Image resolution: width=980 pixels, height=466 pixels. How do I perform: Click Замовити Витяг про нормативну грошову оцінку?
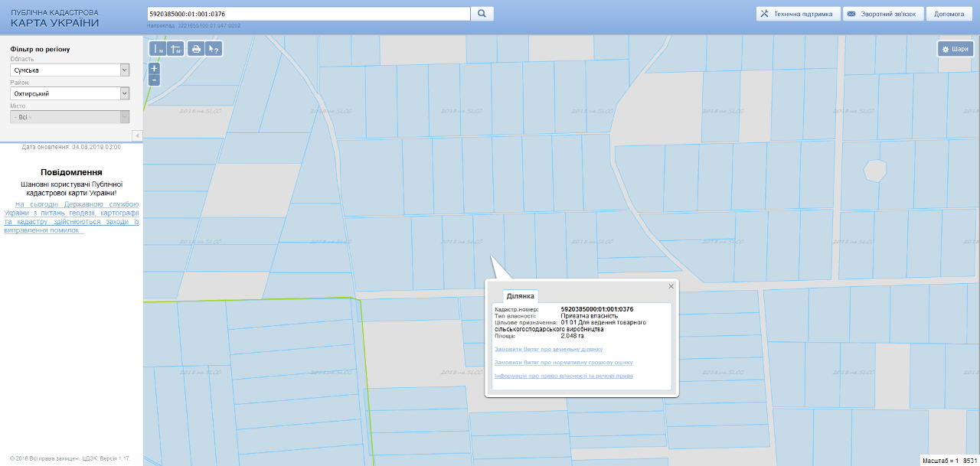tap(563, 363)
